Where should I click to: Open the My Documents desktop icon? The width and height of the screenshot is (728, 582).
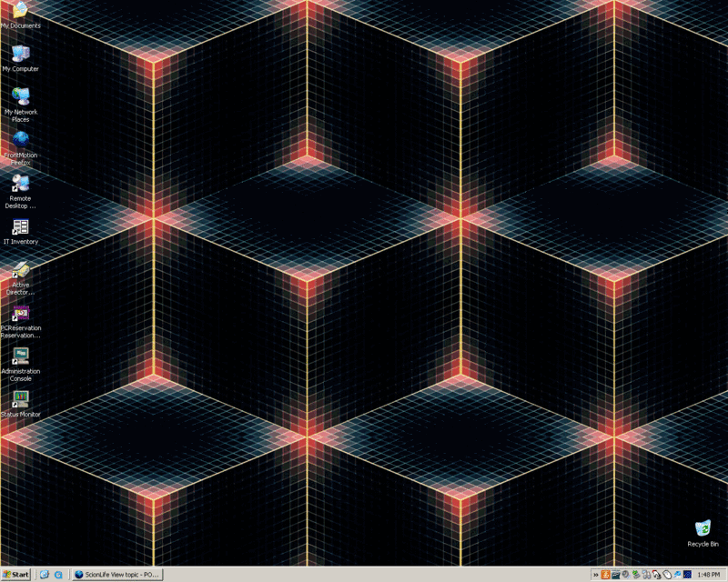[20, 11]
